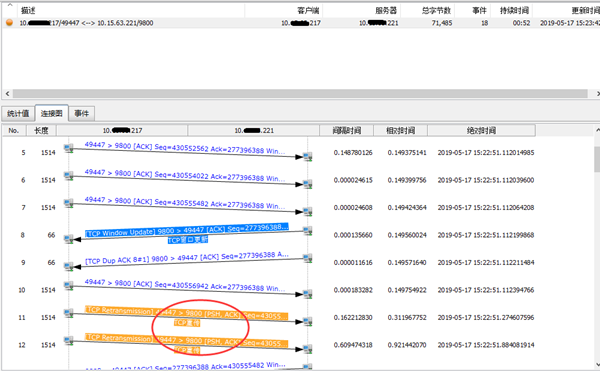This screenshot has height=371, width=600.
Task: Click total bytes value 71,485
Action: click(x=442, y=23)
